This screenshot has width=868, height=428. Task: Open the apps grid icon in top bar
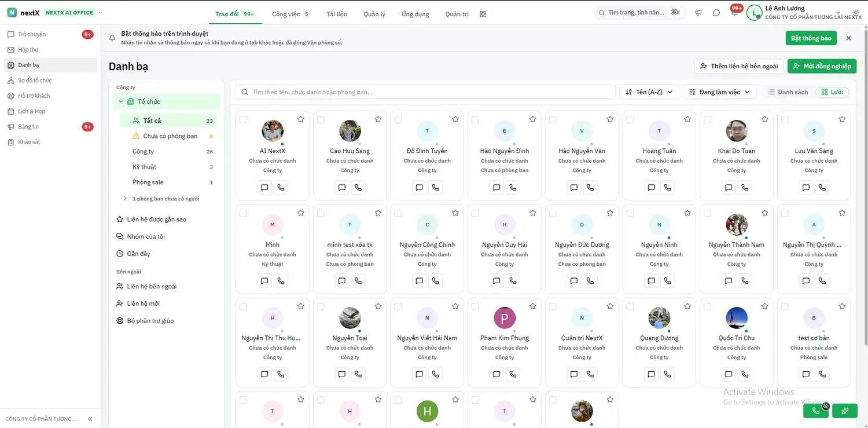tap(483, 14)
